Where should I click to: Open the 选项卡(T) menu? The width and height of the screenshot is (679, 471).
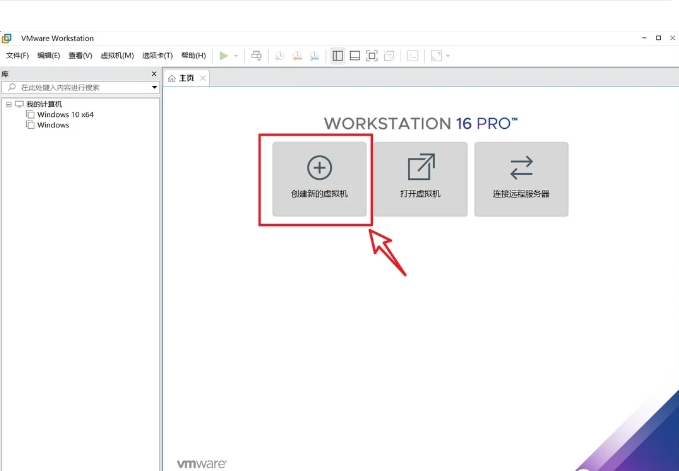(x=158, y=56)
